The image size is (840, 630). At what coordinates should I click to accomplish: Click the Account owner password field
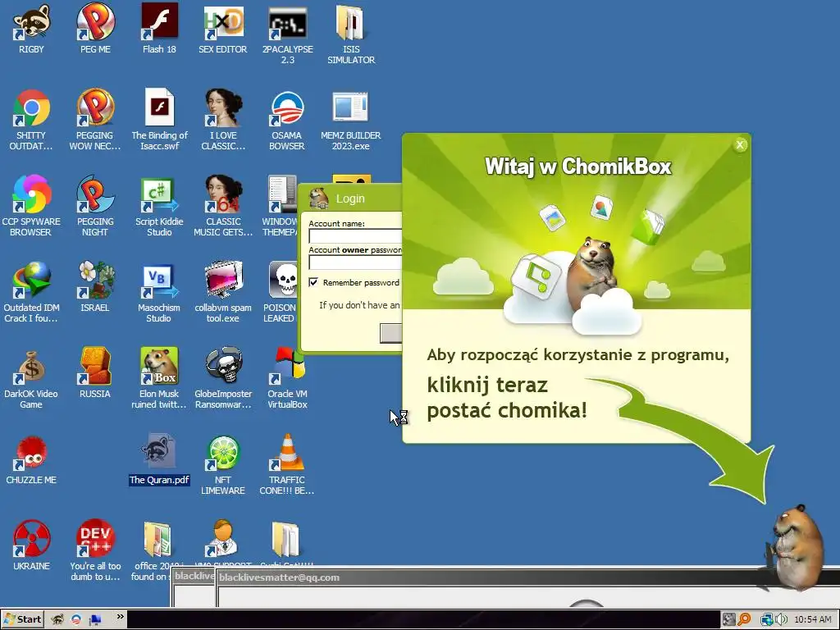[x=355, y=262]
